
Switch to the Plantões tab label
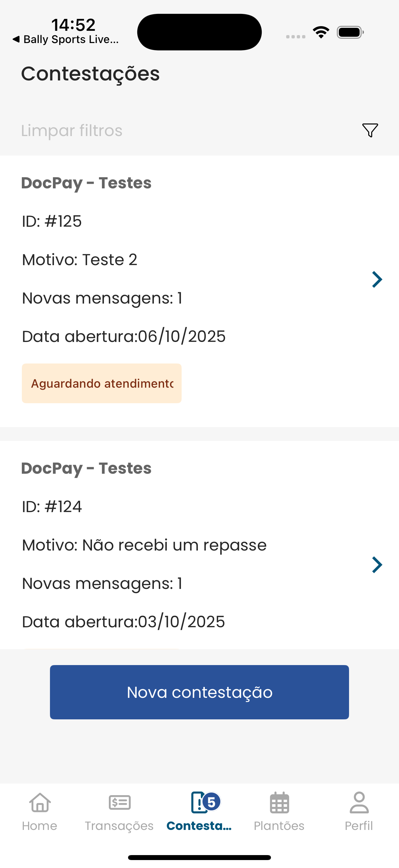(x=279, y=826)
